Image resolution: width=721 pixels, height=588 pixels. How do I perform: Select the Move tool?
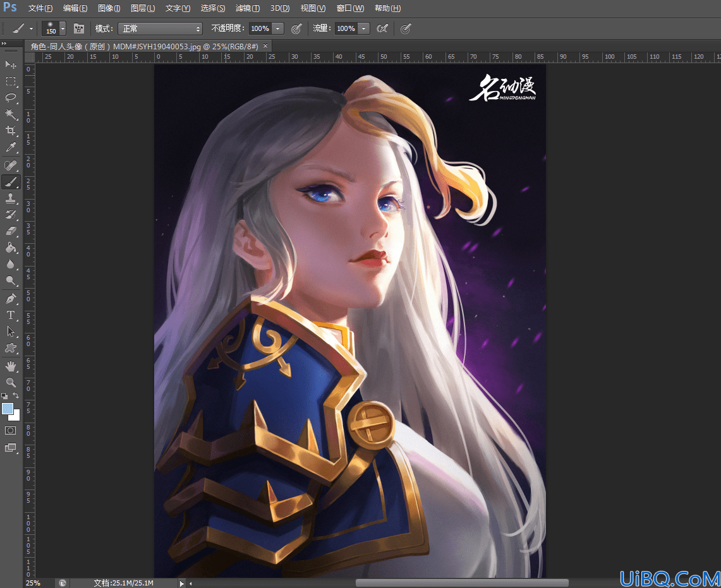pyautogui.click(x=11, y=64)
